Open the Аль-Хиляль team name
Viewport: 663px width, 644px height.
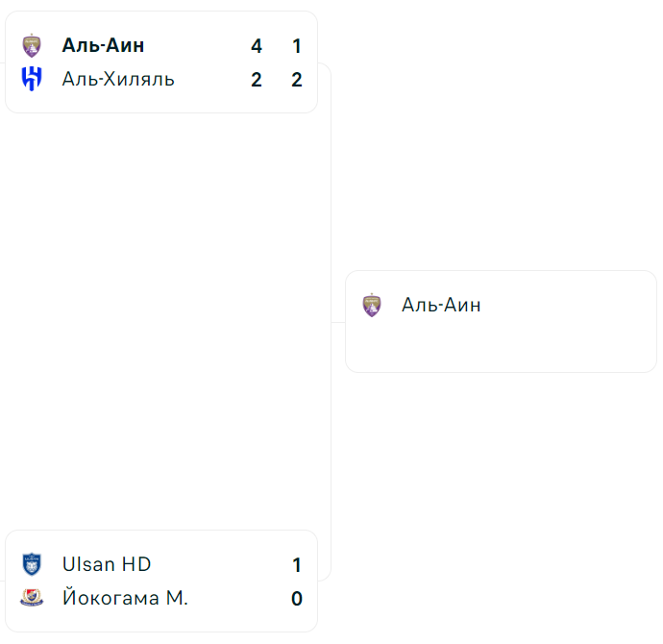pyautogui.click(x=118, y=80)
